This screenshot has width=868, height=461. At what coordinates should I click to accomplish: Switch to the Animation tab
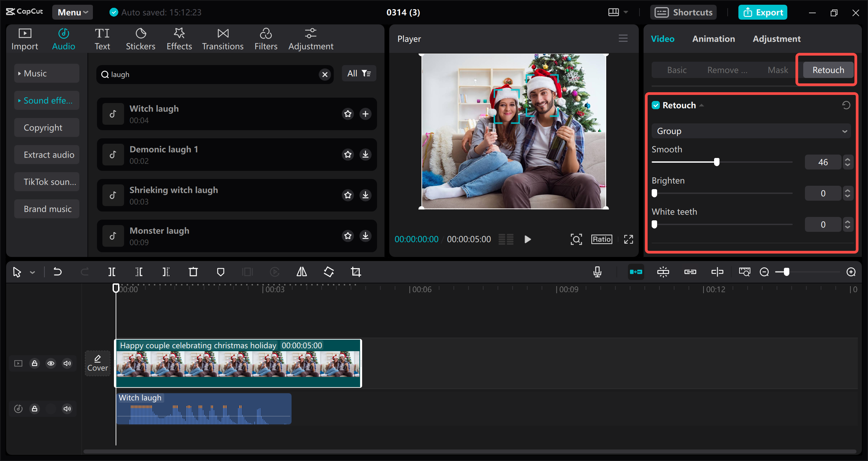713,39
